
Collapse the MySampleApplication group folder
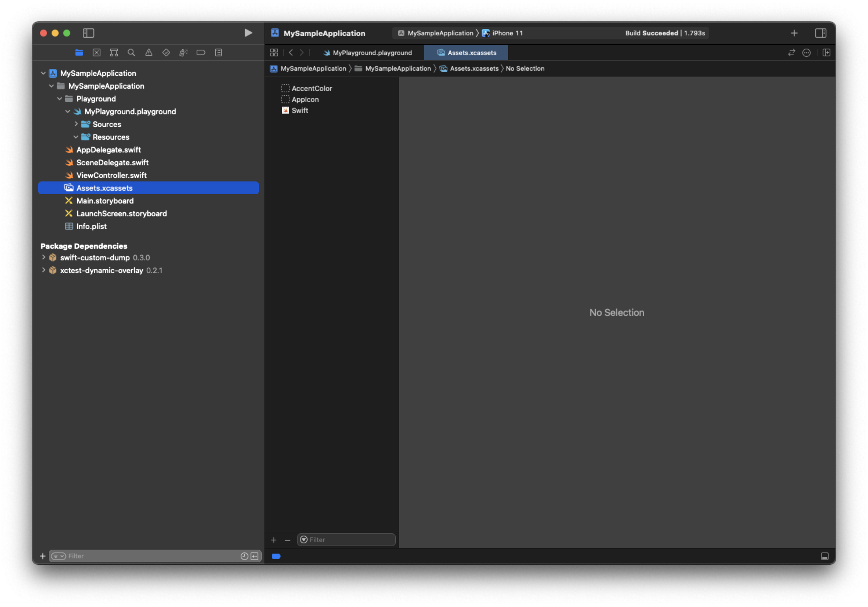[x=51, y=86]
